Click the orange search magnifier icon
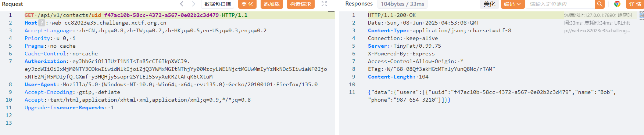Image resolution: width=644 pixels, height=135 pixels. (x=600, y=4)
